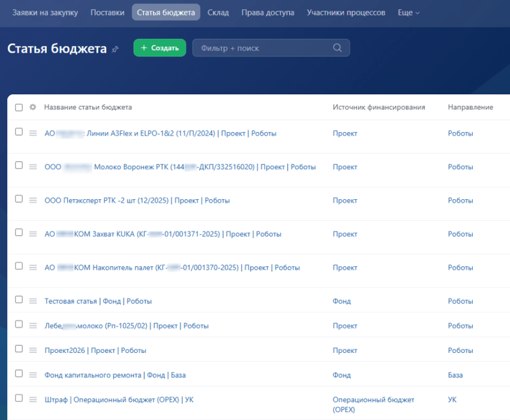510x420 pixels.
Task: Click the active Статья бюджета tab
Action: [166, 13]
